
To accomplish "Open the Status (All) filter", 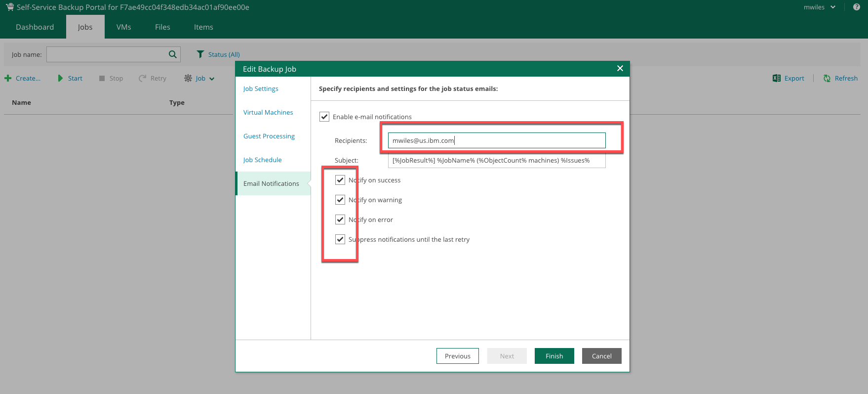I will tap(224, 54).
